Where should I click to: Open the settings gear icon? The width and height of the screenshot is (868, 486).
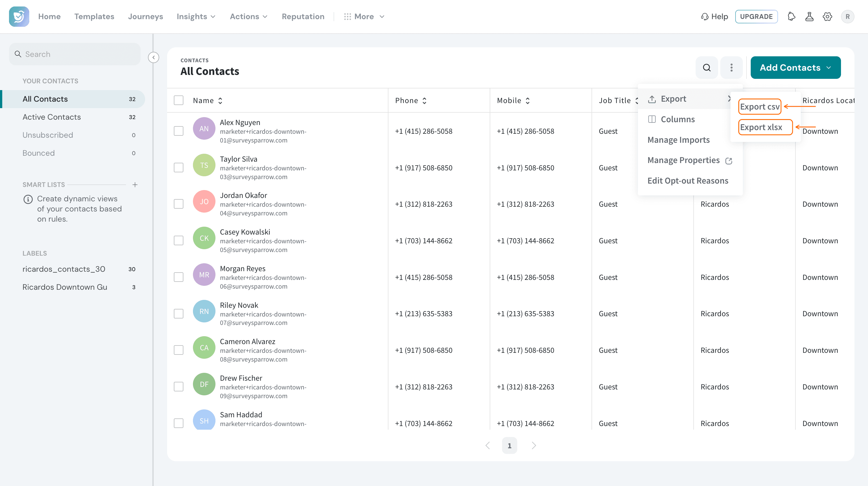(x=827, y=17)
